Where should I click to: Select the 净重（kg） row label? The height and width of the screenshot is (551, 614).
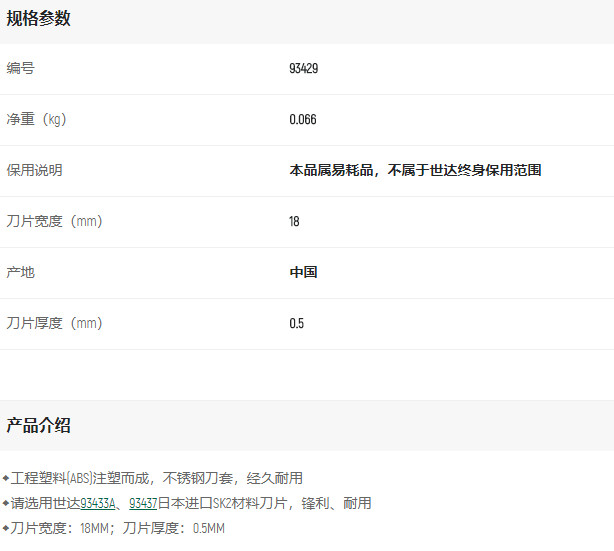(36, 119)
